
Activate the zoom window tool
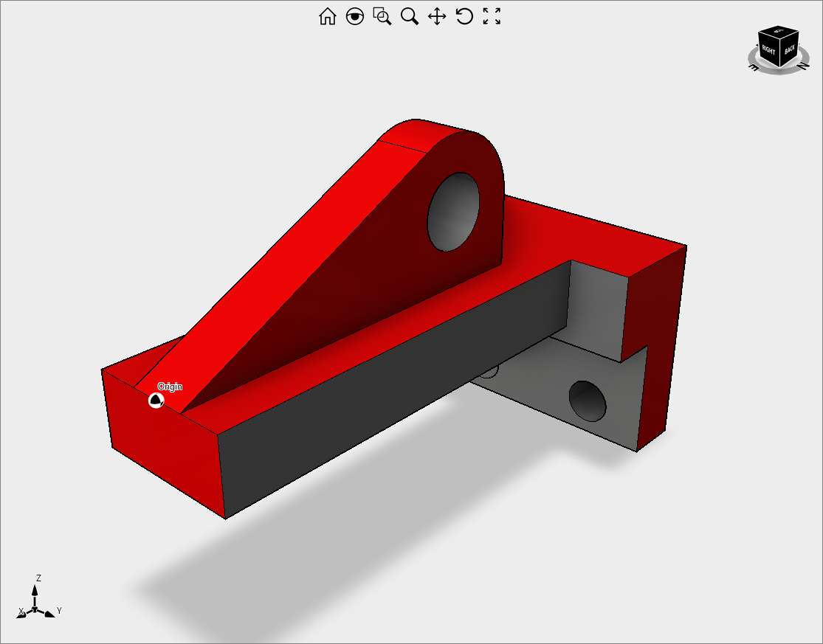[382, 16]
